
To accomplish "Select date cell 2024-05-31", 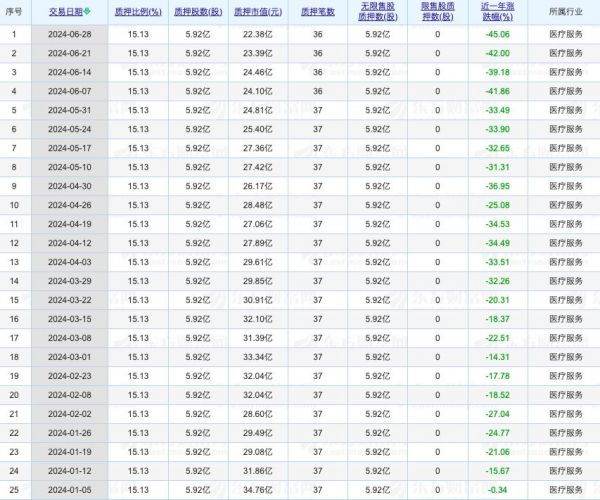I will point(70,110).
